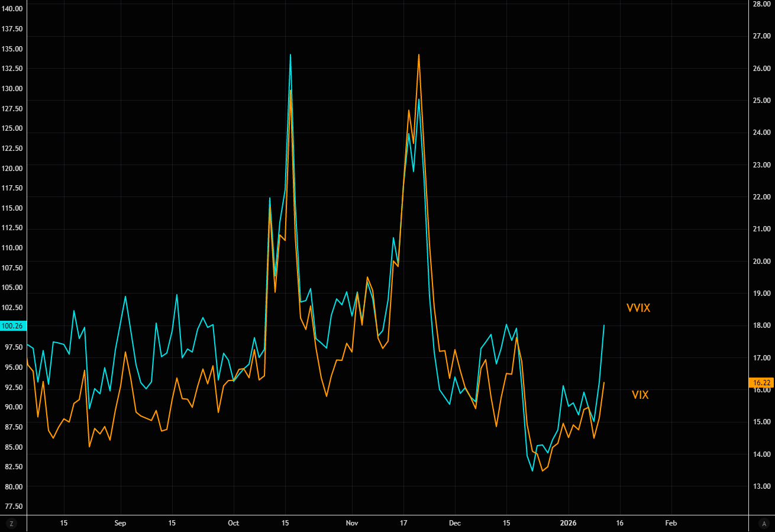
Task: Click the orange 16.22 price label
Action: point(761,382)
